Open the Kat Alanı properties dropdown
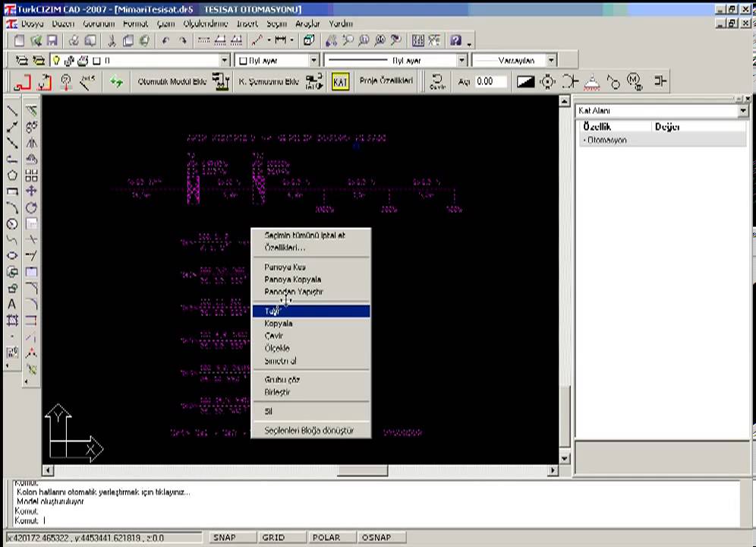The image size is (756, 547). tap(743, 111)
